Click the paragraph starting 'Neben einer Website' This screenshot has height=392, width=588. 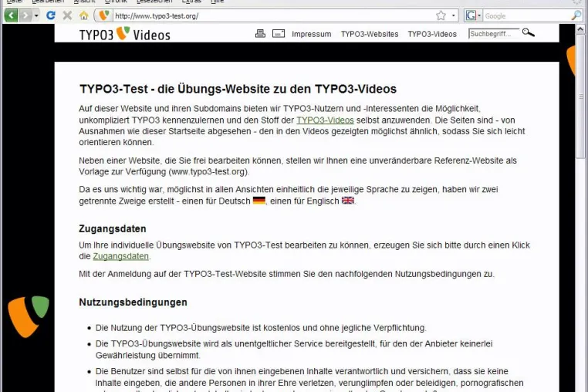(x=298, y=166)
